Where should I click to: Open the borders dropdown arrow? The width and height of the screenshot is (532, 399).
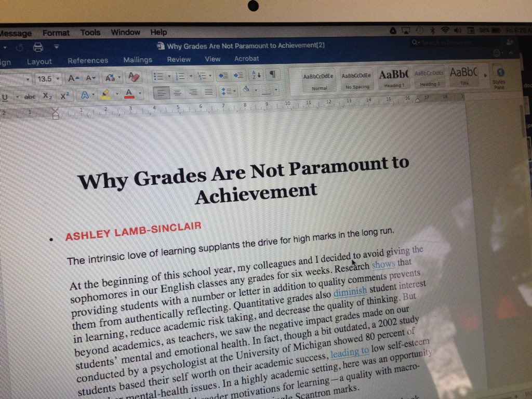click(276, 90)
